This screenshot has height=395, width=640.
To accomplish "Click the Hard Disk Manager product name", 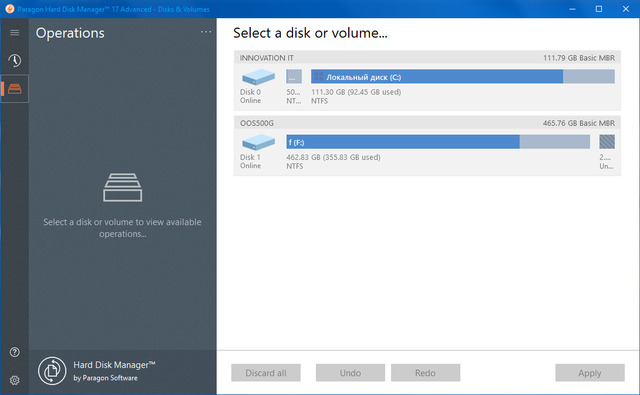I will 114,365.
